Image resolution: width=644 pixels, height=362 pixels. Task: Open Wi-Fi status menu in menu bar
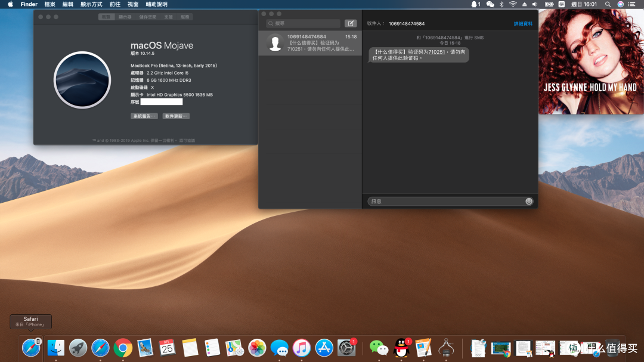(513, 4)
